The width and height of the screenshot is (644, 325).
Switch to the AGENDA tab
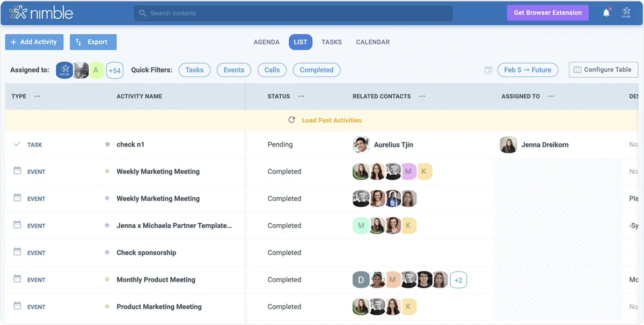tap(267, 42)
